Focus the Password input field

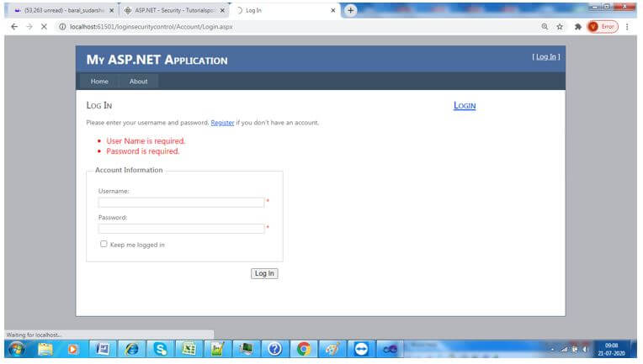coord(181,229)
